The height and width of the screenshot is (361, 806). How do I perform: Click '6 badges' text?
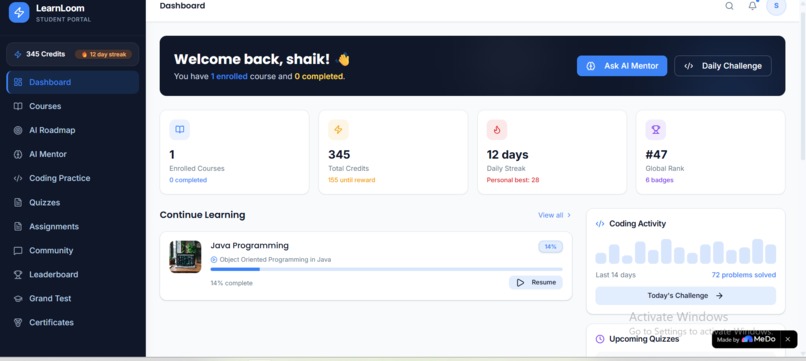click(x=660, y=180)
